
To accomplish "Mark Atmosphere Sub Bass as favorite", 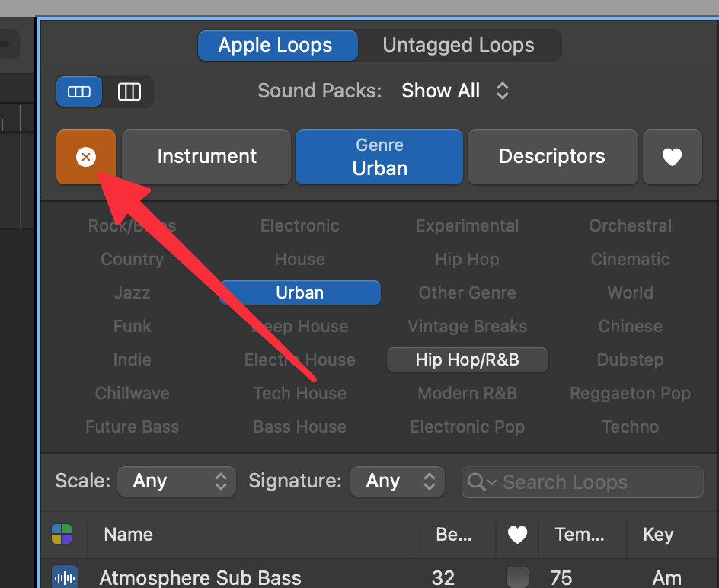I will tap(518, 577).
